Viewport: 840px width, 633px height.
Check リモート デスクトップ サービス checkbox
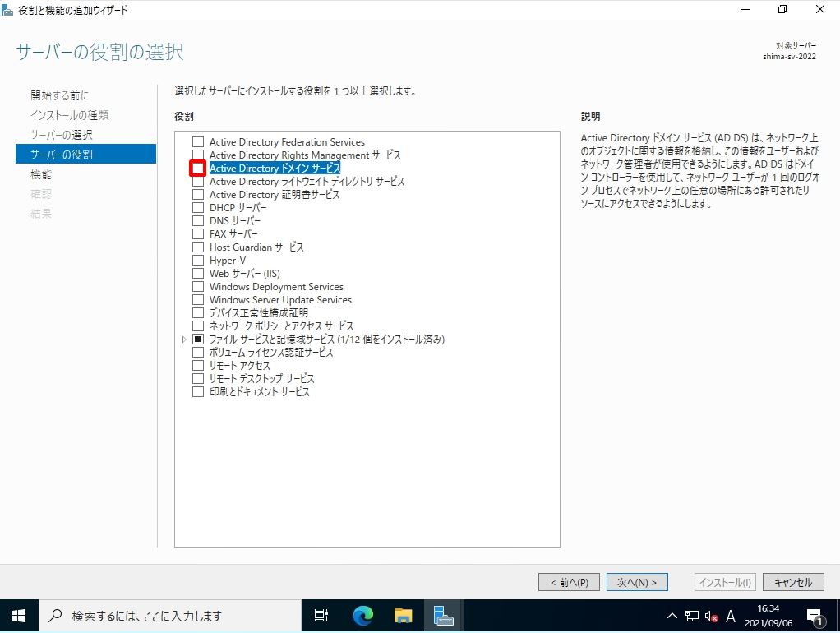[x=198, y=378]
